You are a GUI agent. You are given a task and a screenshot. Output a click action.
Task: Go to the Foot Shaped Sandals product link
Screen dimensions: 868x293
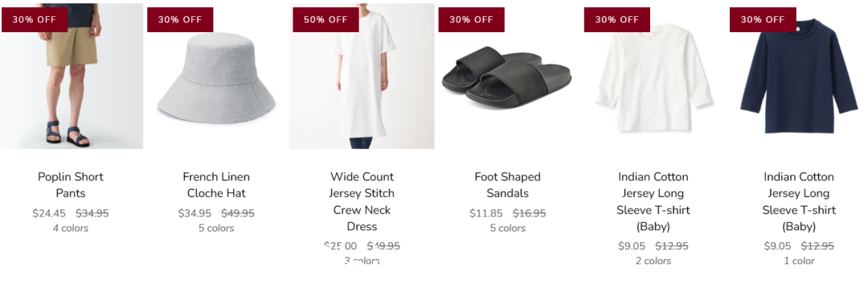click(x=508, y=185)
